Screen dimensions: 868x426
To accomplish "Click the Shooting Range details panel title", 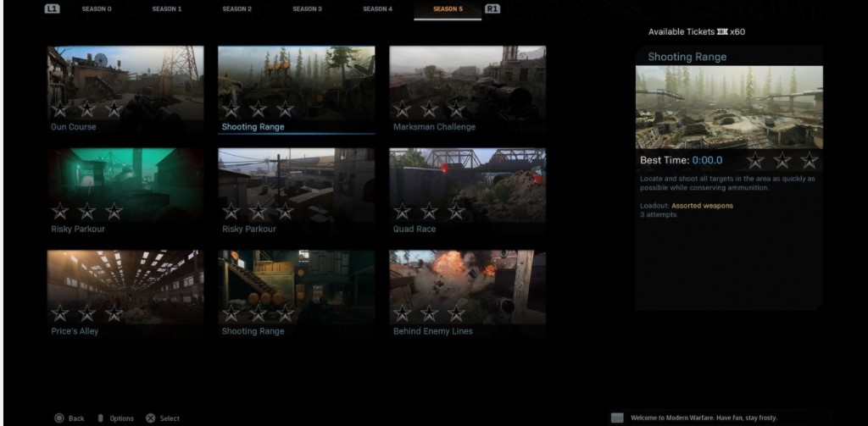I will click(687, 57).
